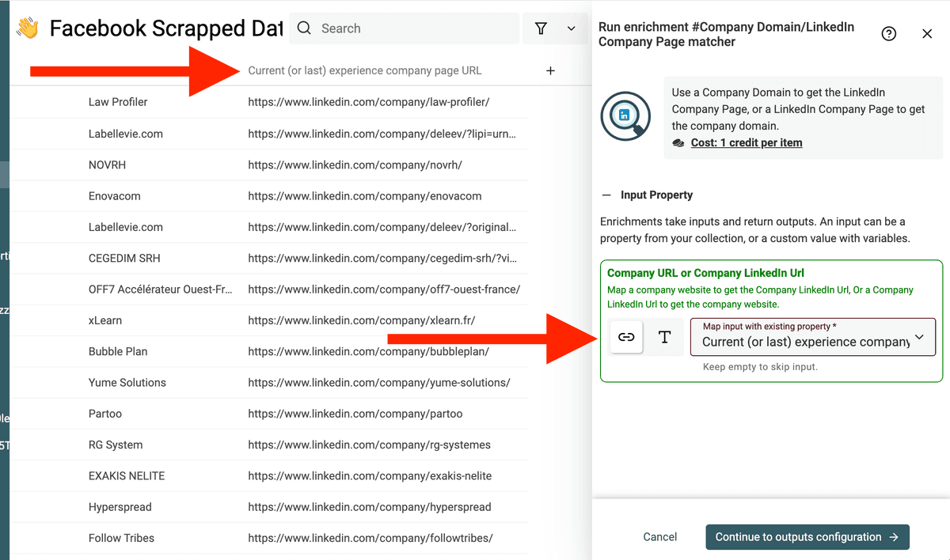Click the waving hand emoji icon
Screen dimensions: 950x560
click(x=28, y=28)
